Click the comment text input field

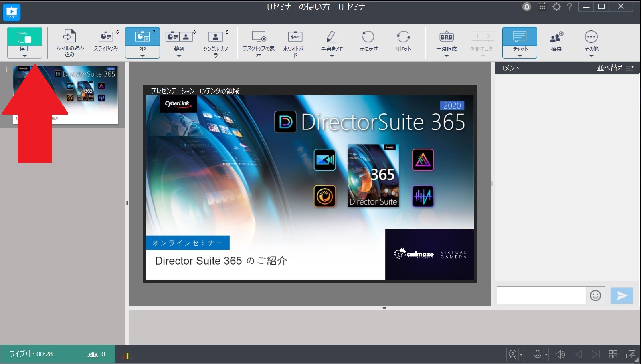coord(541,296)
